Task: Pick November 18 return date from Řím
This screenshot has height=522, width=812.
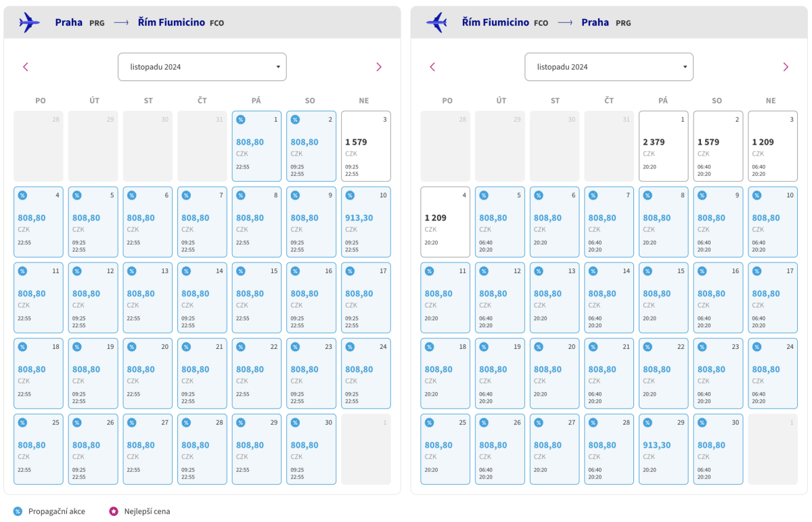Action: click(x=445, y=373)
